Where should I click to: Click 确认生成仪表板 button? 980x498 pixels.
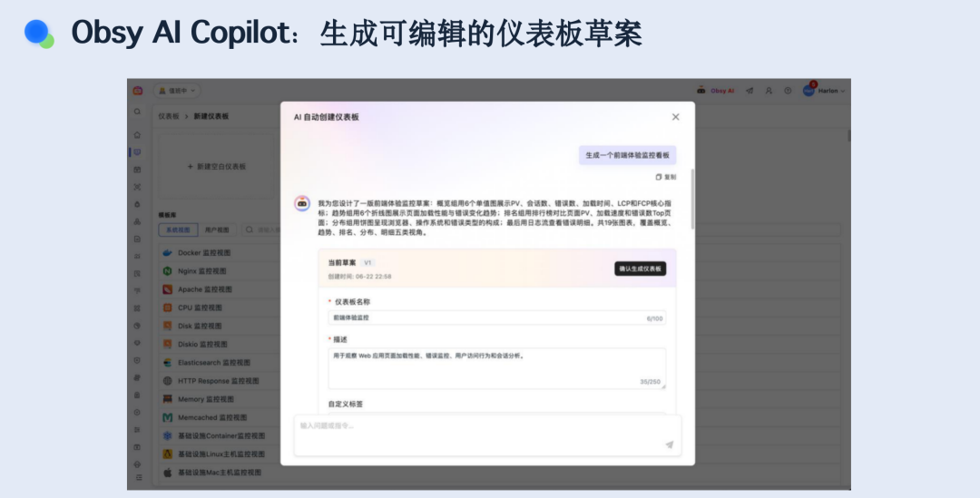point(640,269)
